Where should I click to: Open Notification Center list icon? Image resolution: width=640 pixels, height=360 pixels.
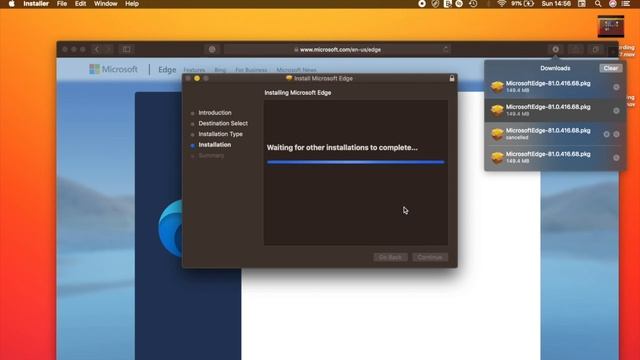[626, 4]
